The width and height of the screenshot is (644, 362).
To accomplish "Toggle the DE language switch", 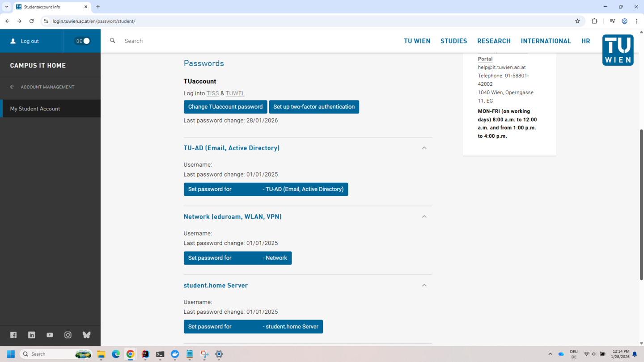I will click(x=82, y=41).
